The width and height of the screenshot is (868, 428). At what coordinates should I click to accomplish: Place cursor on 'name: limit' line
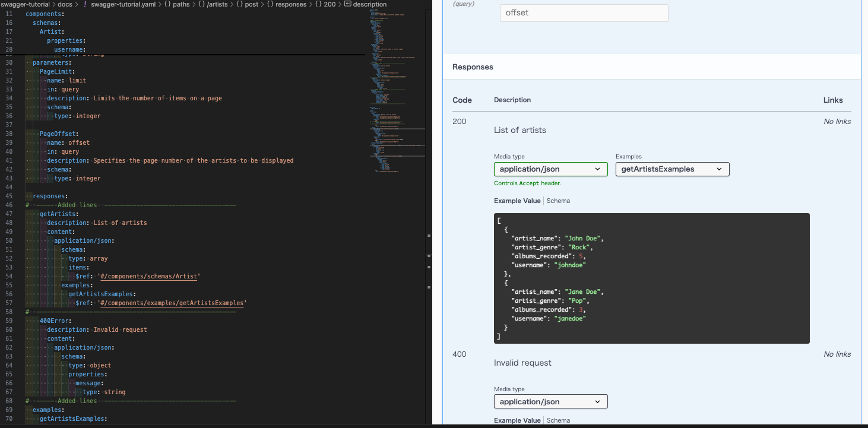click(x=66, y=80)
